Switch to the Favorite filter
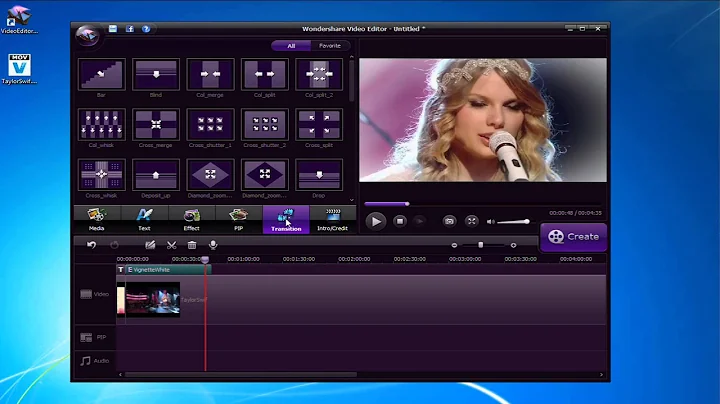The width and height of the screenshot is (720, 404). coord(330,46)
